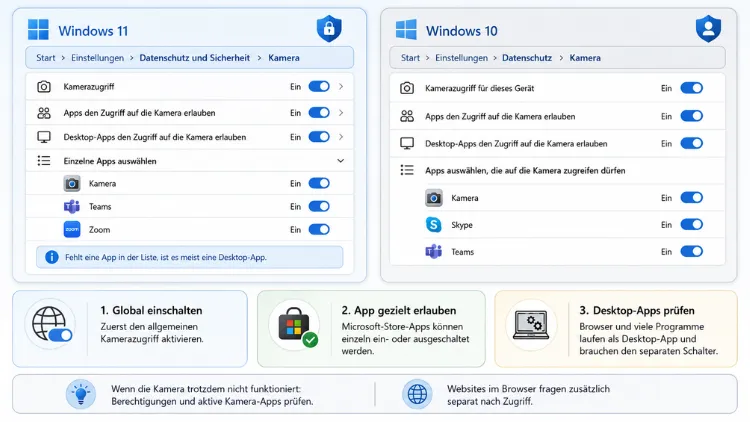The image size is (750, 422).
Task: Click camera icon beside Kamerazugriff für dieses Gerät
Action: [407, 88]
